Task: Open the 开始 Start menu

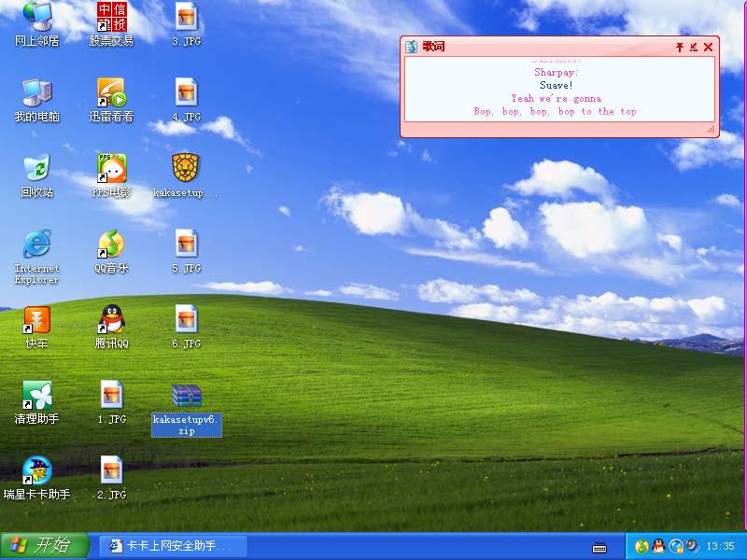Action: [x=45, y=546]
